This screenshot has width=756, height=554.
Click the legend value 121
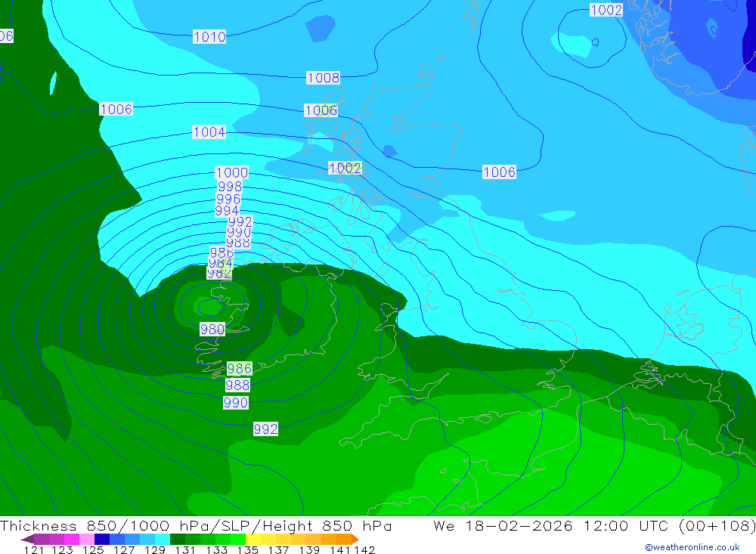(x=34, y=550)
